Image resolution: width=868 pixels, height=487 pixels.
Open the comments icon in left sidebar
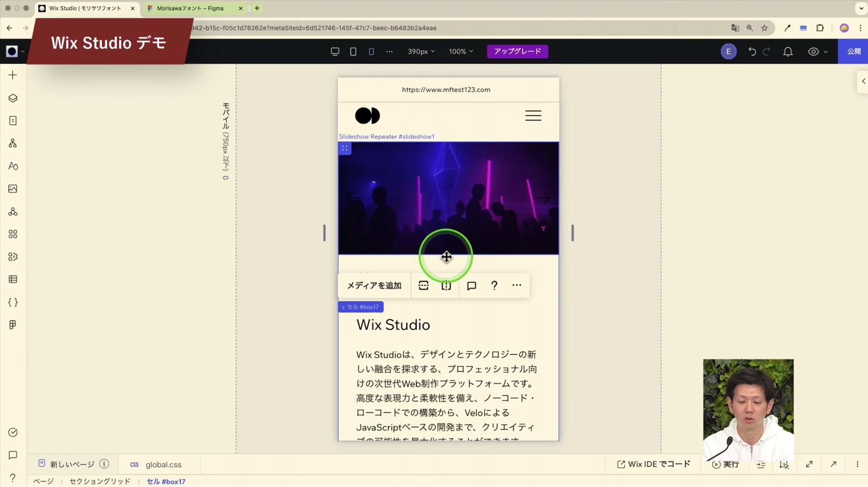click(x=13, y=455)
